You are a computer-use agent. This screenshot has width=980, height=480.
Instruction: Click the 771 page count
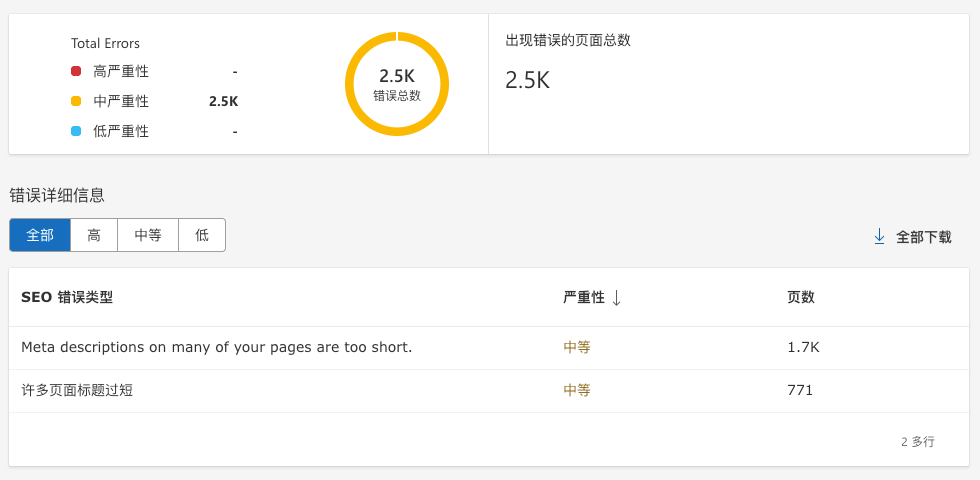point(800,390)
